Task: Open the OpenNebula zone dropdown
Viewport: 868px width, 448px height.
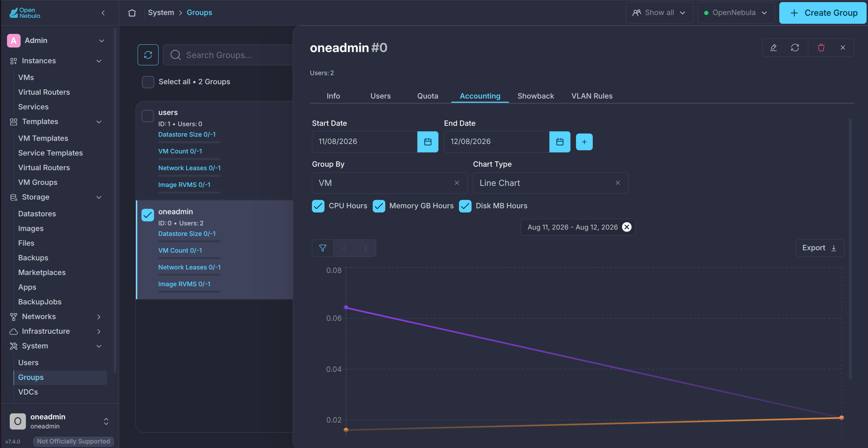Action: (736, 13)
